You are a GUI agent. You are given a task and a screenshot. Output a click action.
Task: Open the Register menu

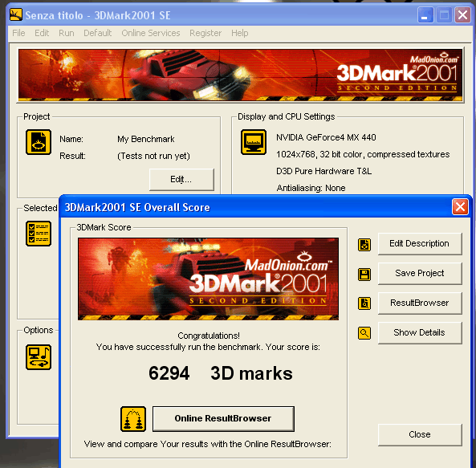coord(205,33)
